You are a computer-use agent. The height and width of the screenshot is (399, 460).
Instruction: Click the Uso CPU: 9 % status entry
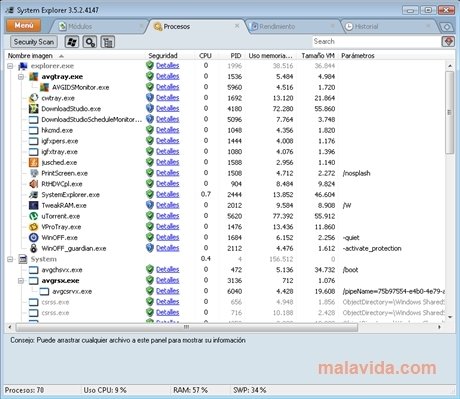105,390
